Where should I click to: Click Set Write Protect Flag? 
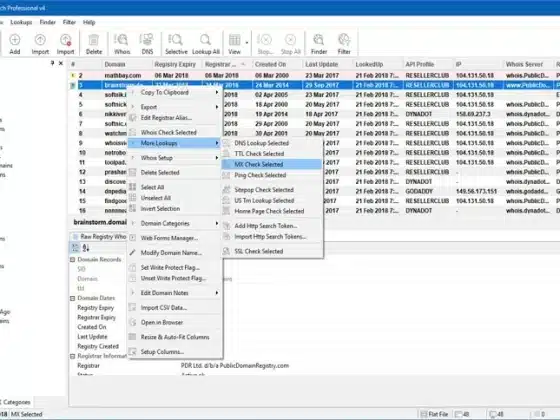[175, 268]
